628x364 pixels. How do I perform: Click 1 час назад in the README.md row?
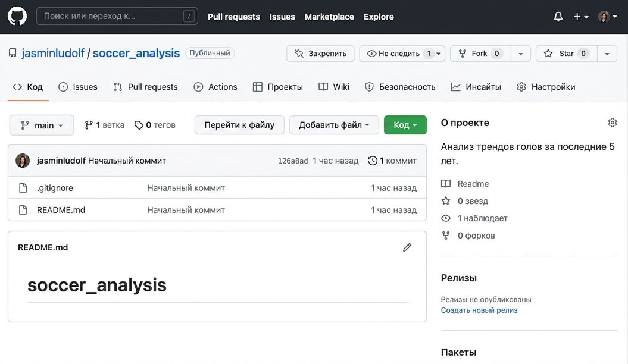coord(393,209)
